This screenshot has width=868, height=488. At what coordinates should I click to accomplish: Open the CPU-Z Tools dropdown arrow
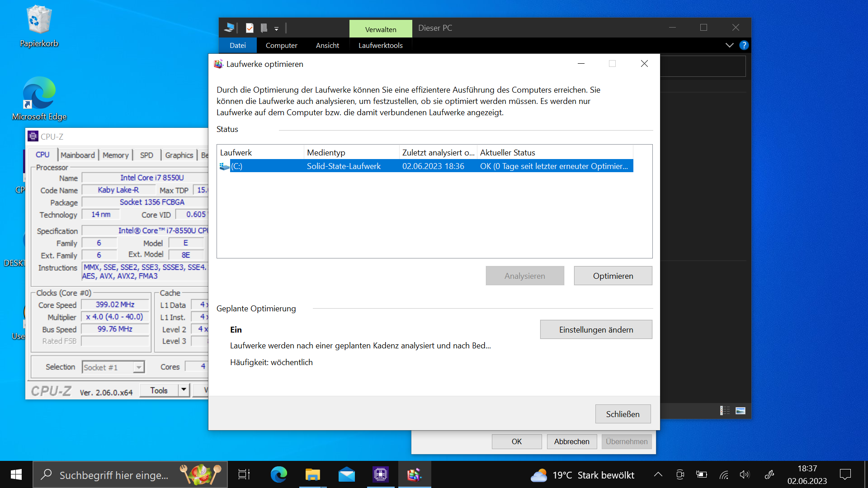click(x=184, y=390)
